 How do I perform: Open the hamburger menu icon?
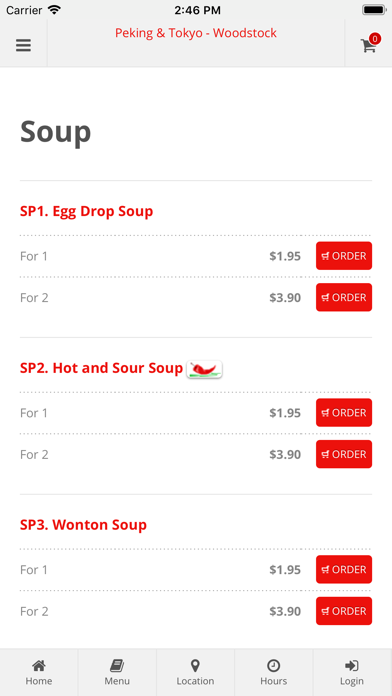pos(24,45)
